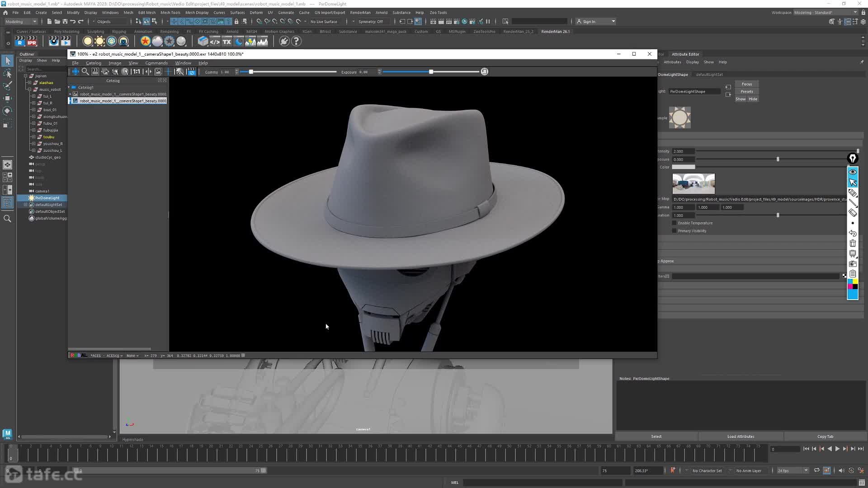The height and width of the screenshot is (488, 868).
Task: Click the HDR dome map thumbnail
Action: coord(693,184)
